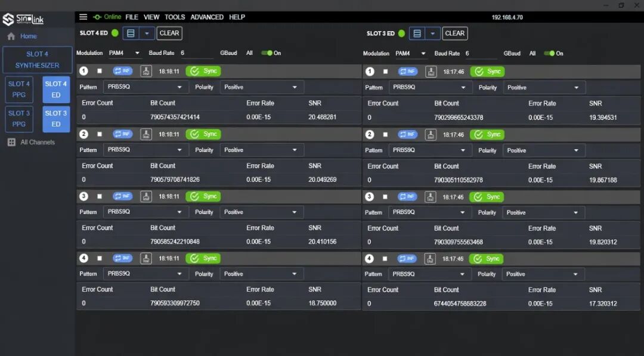Click save icon on Slot 3 ED channel 1

[x=431, y=72]
